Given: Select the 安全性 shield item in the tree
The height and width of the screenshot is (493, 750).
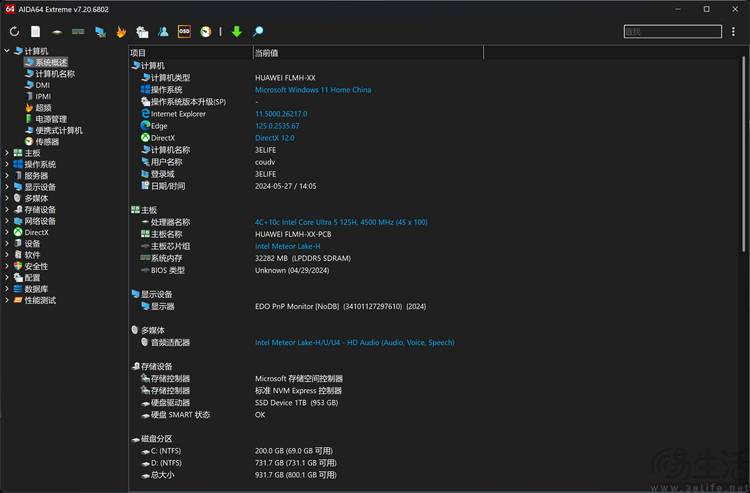Looking at the screenshot, I should [31, 266].
